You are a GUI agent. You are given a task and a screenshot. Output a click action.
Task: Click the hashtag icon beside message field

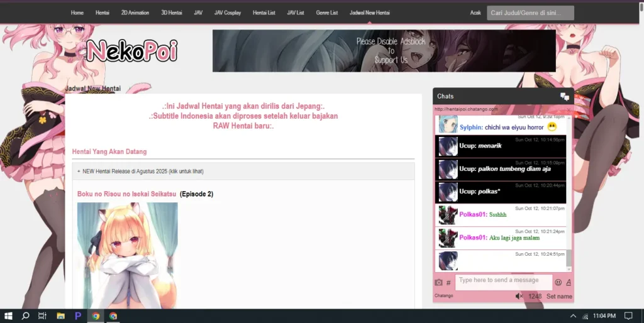point(448,282)
